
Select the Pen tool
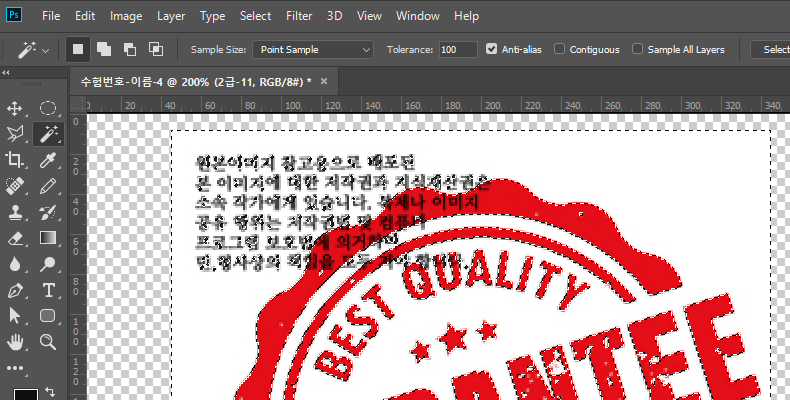tap(15, 291)
